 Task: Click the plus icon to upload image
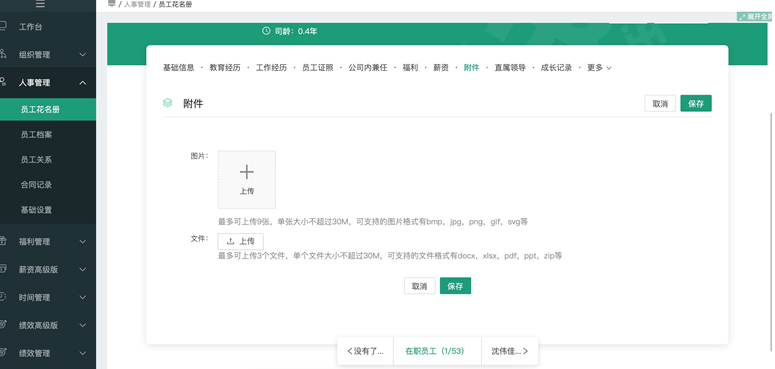click(x=247, y=172)
